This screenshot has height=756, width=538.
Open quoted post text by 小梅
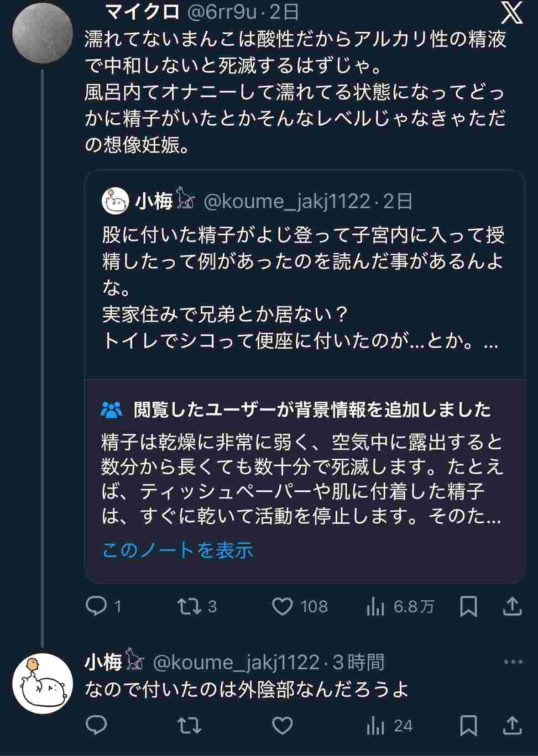301,288
